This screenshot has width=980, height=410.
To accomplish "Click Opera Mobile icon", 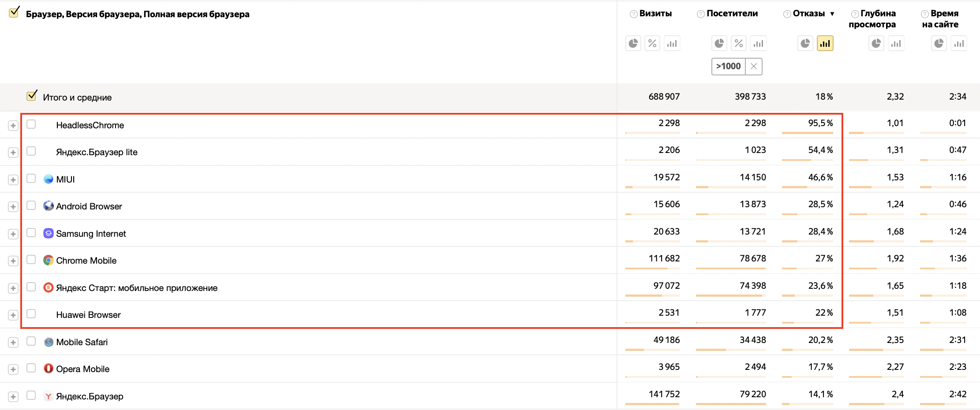I will pyautogui.click(x=49, y=369).
